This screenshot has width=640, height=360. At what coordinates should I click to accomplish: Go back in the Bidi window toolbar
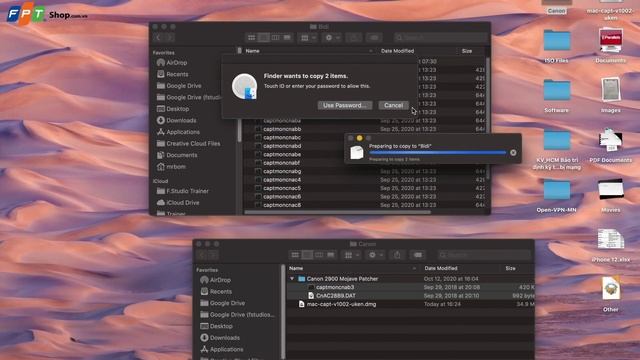pos(158,38)
